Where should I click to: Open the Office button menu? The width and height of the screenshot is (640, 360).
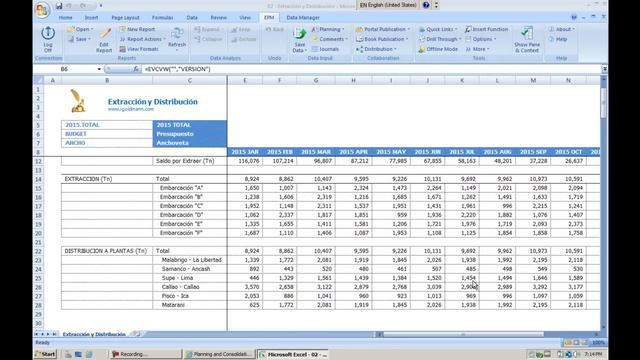click(42, 10)
